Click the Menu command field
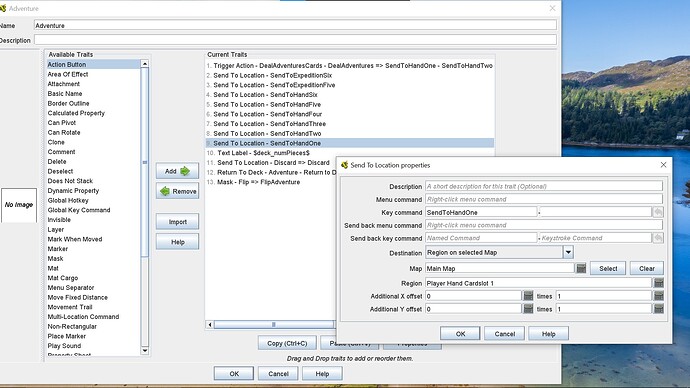 point(544,199)
